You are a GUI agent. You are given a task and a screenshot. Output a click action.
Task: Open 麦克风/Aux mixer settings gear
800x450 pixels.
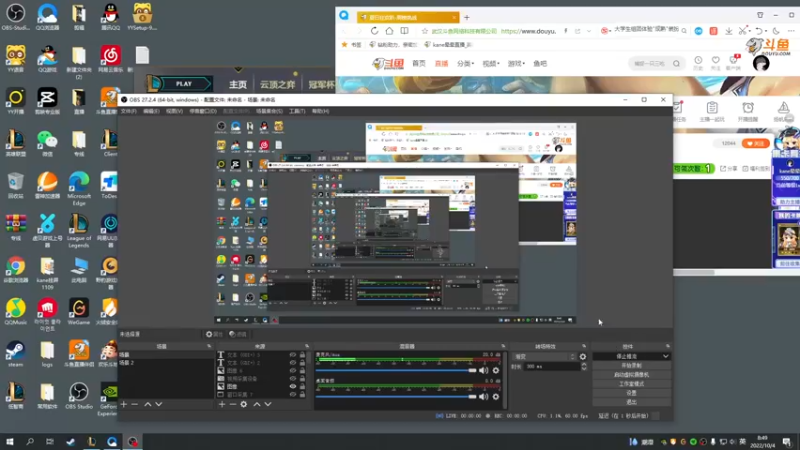tap(496, 370)
